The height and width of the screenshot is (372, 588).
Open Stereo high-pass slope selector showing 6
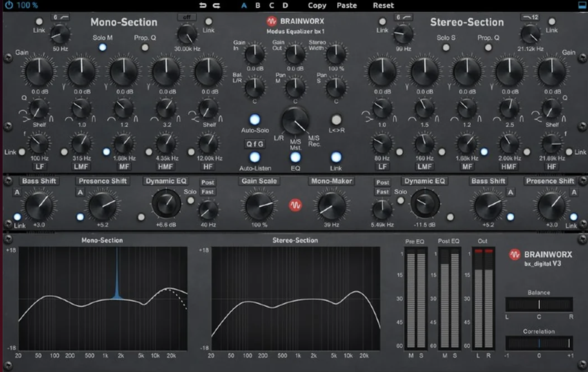tap(403, 17)
